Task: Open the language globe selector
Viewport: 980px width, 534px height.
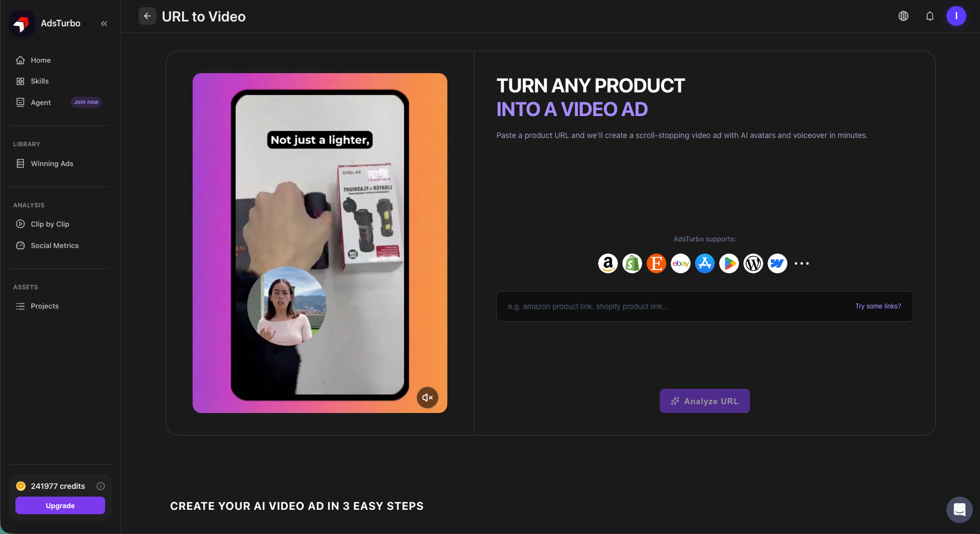Action: pyautogui.click(x=903, y=16)
